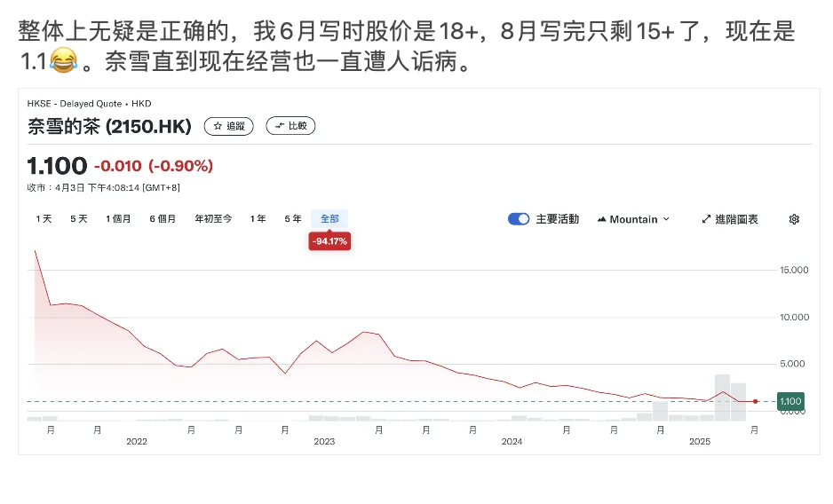Select the 5天 time range

coord(79,219)
